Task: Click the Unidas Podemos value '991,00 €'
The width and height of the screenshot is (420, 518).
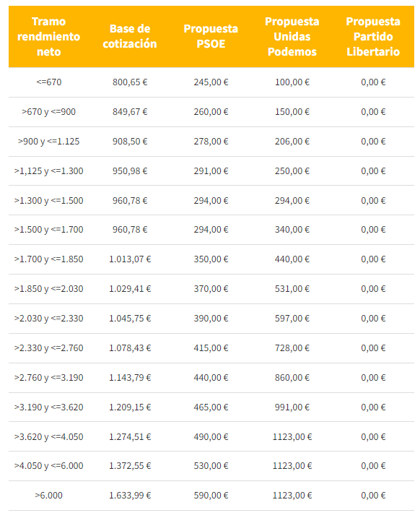Action: [x=292, y=407]
